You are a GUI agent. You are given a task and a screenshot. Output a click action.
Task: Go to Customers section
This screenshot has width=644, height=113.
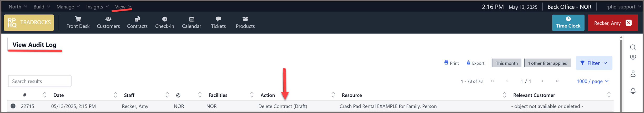click(108, 23)
